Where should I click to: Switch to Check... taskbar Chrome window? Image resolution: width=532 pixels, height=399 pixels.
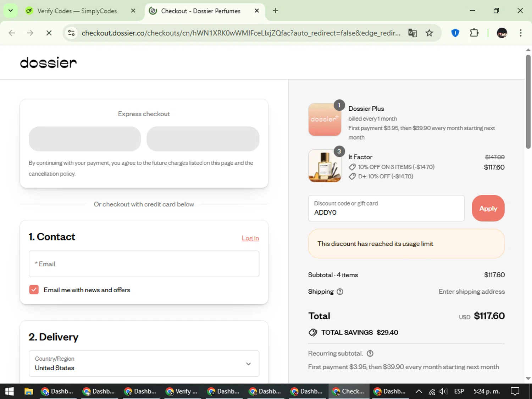click(348, 391)
